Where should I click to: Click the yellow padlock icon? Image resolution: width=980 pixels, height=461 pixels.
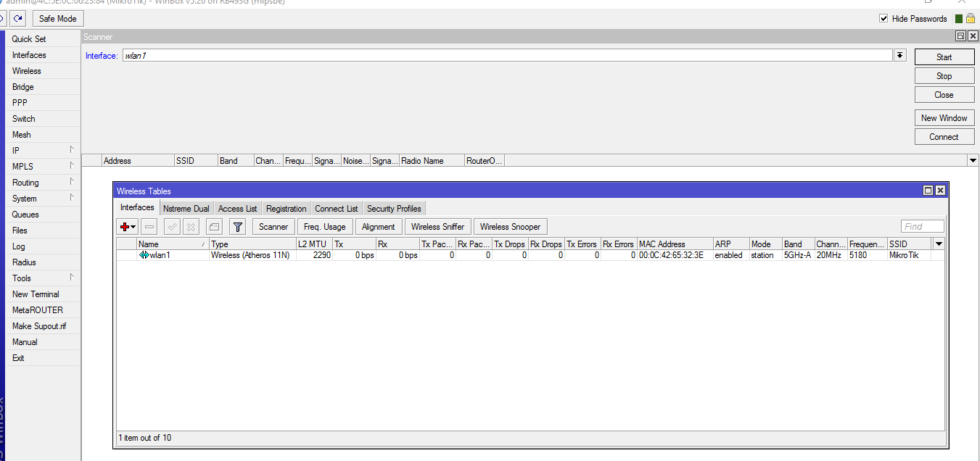[x=970, y=19]
